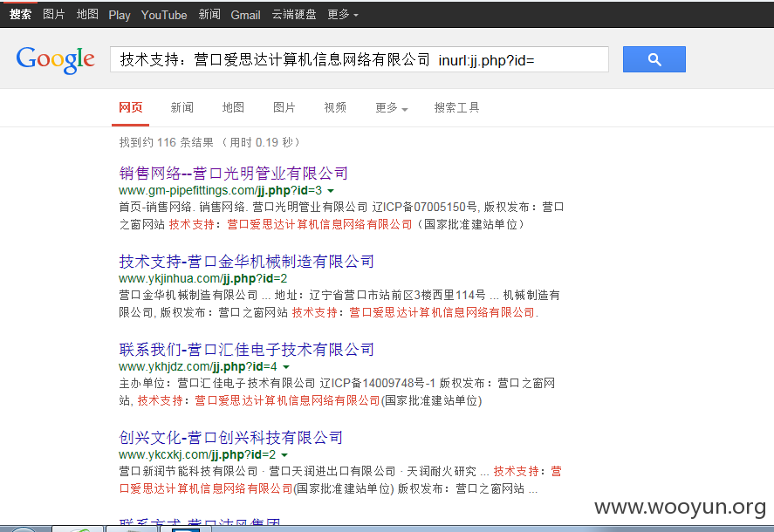Screen dimensions: 774x532
Task: Open 地图 in the top black bar
Action: pos(87,15)
